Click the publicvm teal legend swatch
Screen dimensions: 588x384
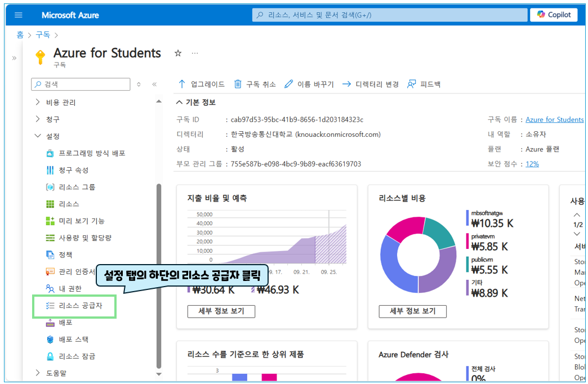tap(467, 265)
